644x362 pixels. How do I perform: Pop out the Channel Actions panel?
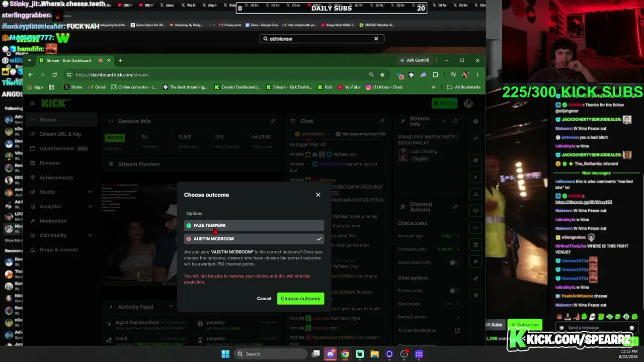pos(455,207)
